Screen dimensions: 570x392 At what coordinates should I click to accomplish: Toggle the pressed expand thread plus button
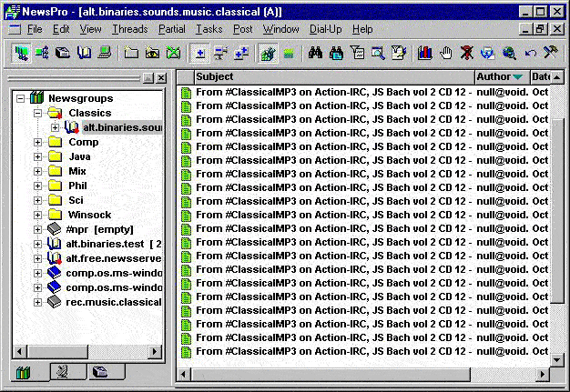[x=199, y=54]
